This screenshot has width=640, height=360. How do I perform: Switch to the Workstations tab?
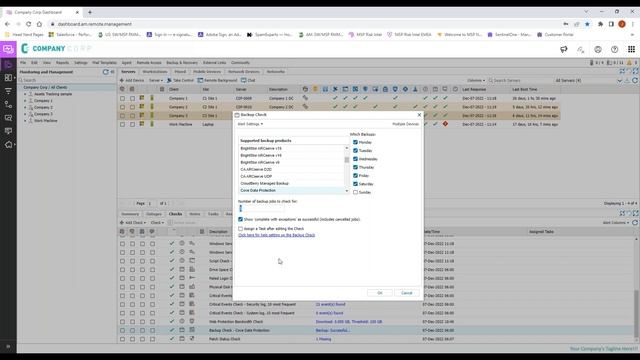pyautogui.click(x=154, y=72)
